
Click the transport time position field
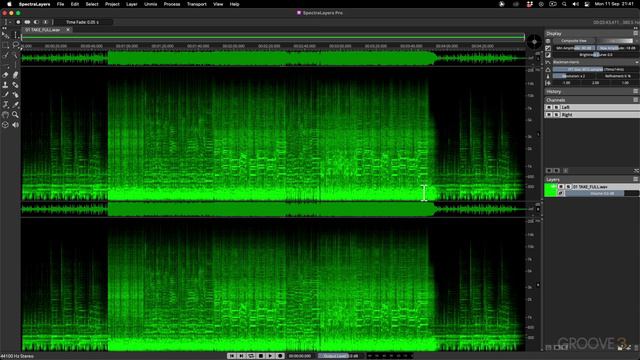[300, 356]
